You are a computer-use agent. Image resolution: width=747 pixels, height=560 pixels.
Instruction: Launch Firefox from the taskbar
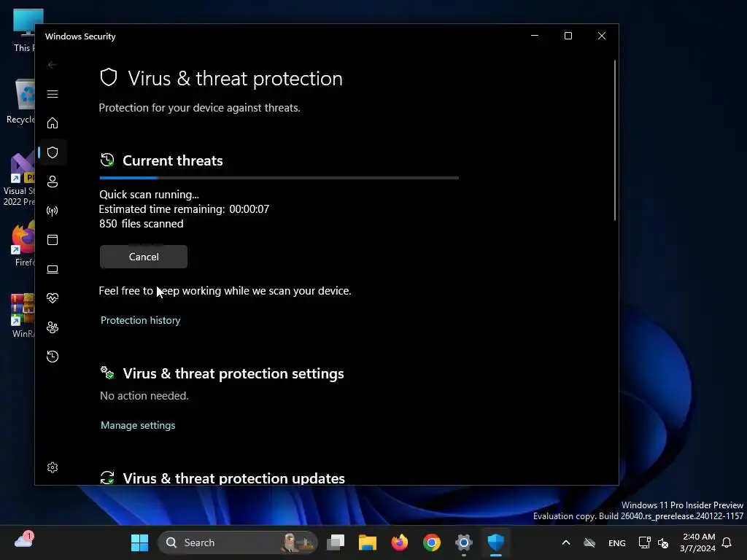pos(400,542)
